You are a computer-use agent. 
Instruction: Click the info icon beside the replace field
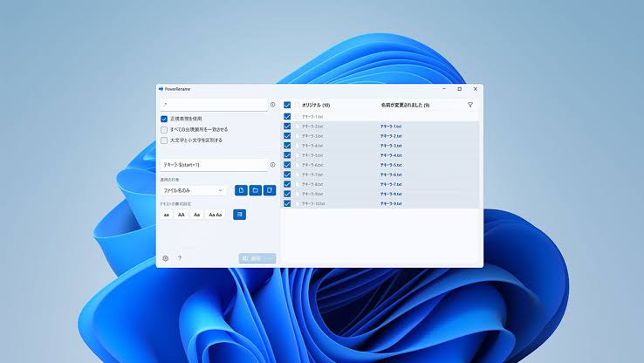pyautogui.click(x=273, y=165)
